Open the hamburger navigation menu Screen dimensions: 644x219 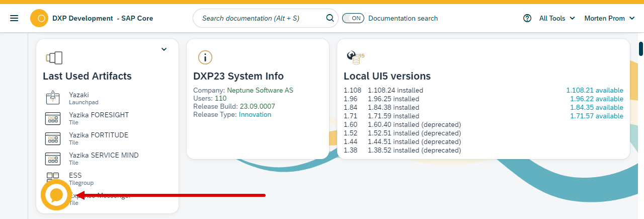click(x=14, y=18)
